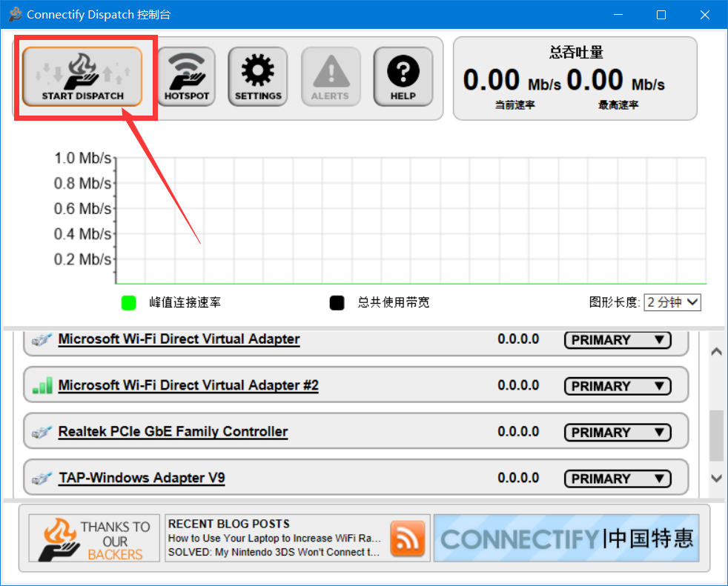Screen dimensions: 728x586
Task: Open the Realtek PCIe GbE Family Controller link
Action: click(x=173, y=432)
